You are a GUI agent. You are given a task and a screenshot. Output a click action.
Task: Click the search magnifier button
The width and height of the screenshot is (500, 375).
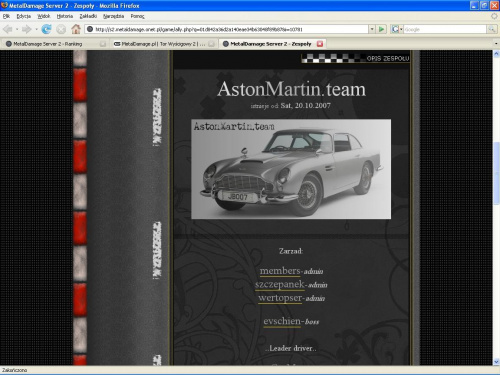[x=491, y=29]
